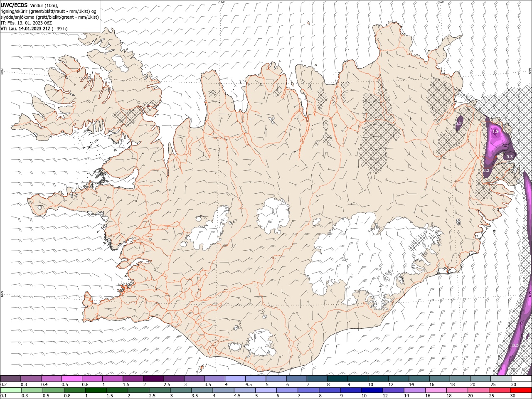Click the teal swatch at 12 in upper legend

(x=399, y=379)
